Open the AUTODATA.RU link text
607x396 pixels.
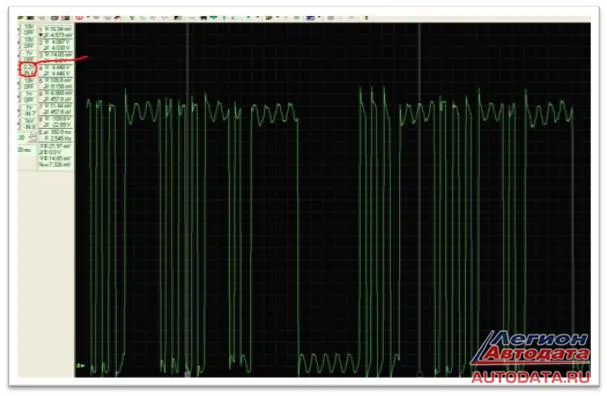pos(531,377)
